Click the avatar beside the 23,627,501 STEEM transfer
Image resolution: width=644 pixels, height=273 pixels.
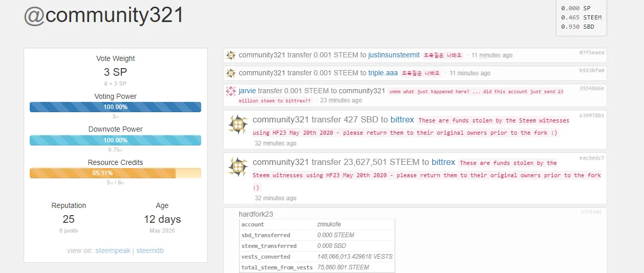[238, 167]
